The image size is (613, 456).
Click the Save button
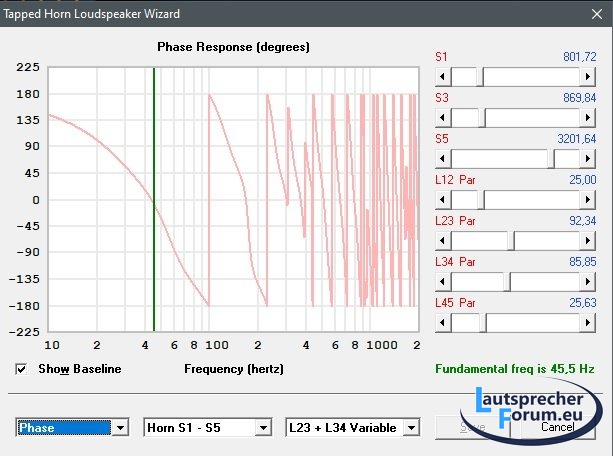point(474,427)
